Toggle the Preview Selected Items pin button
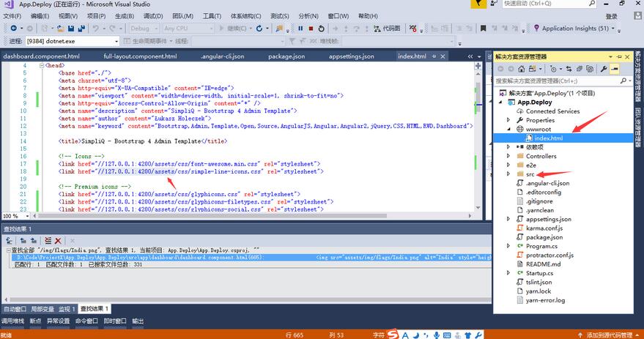This screenshot has height=339, width=644. tap(615, 68)
